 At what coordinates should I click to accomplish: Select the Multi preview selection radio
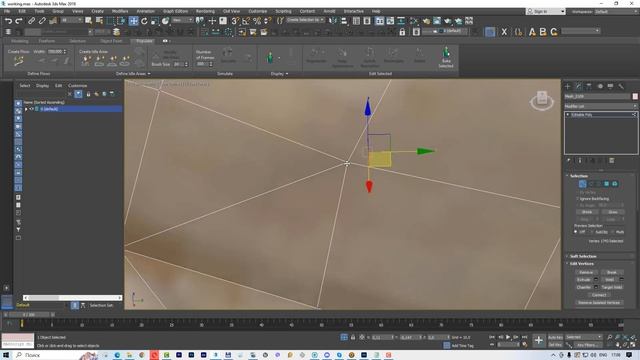click(613, 232)
